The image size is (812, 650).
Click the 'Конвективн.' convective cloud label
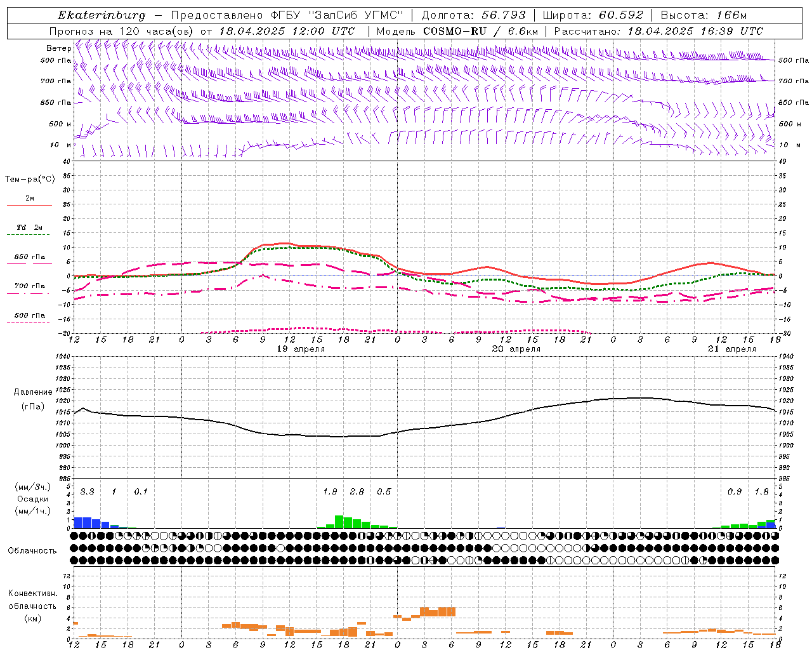tap(32, 594)
